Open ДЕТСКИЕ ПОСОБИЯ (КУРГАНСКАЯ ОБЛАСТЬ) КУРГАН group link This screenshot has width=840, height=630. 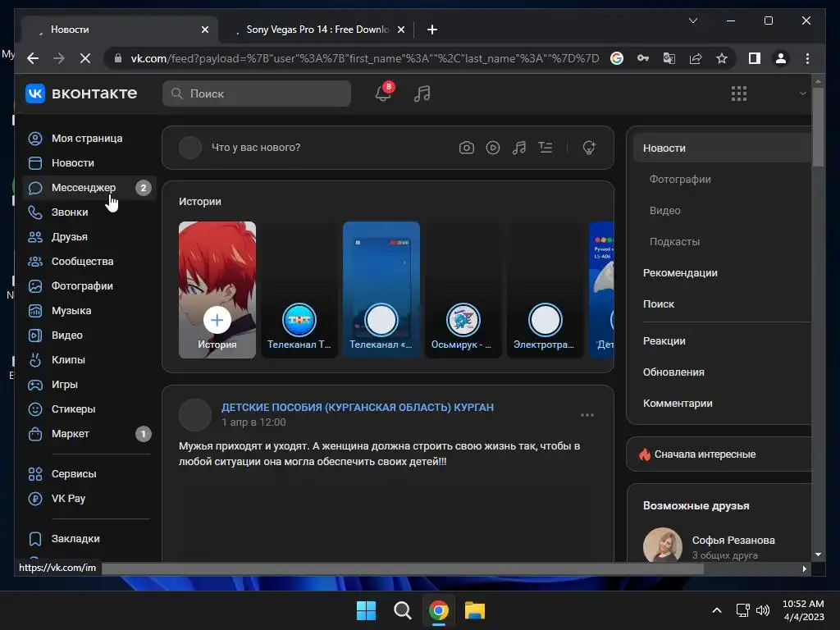(358, 407)
